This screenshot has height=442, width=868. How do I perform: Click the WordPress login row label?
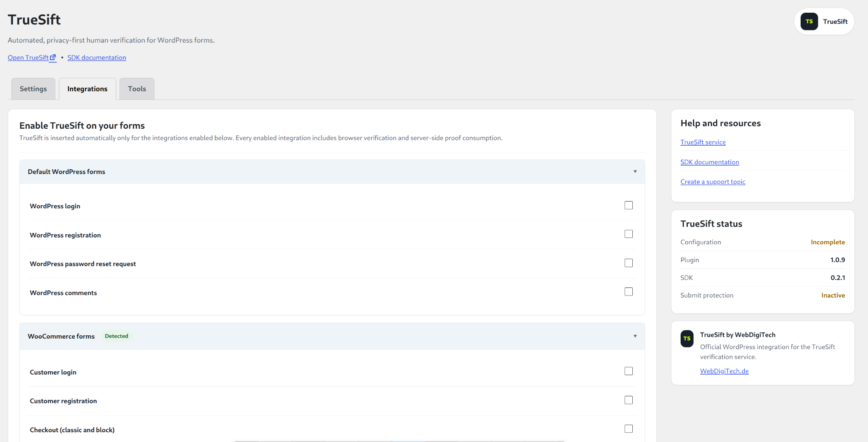click(x=55, y=206)
